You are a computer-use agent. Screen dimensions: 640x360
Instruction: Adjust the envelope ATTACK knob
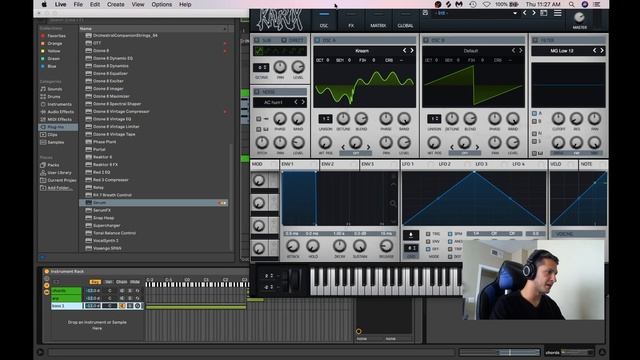coord(293,246)
